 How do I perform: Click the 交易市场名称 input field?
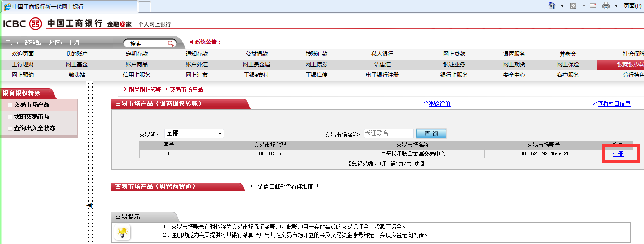[388, 133]
